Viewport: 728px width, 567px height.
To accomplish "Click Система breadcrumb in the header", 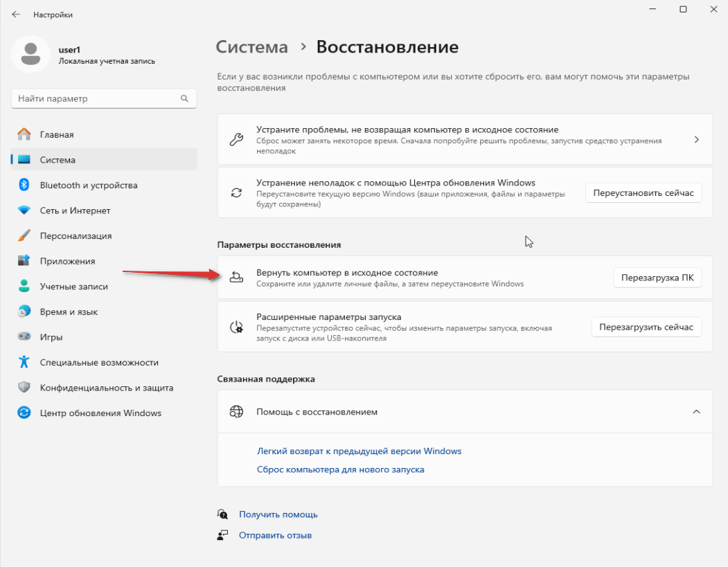I will 252,47.
